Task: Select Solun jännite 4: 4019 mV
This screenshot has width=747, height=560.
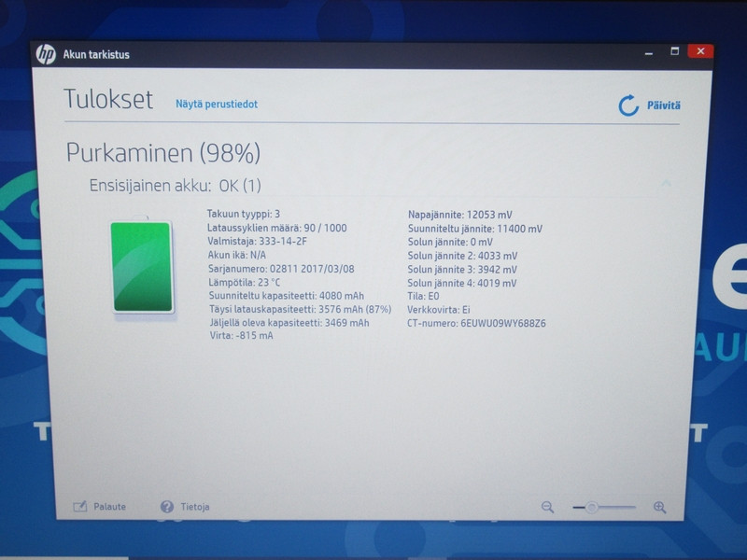Action: tap(462, 283)
